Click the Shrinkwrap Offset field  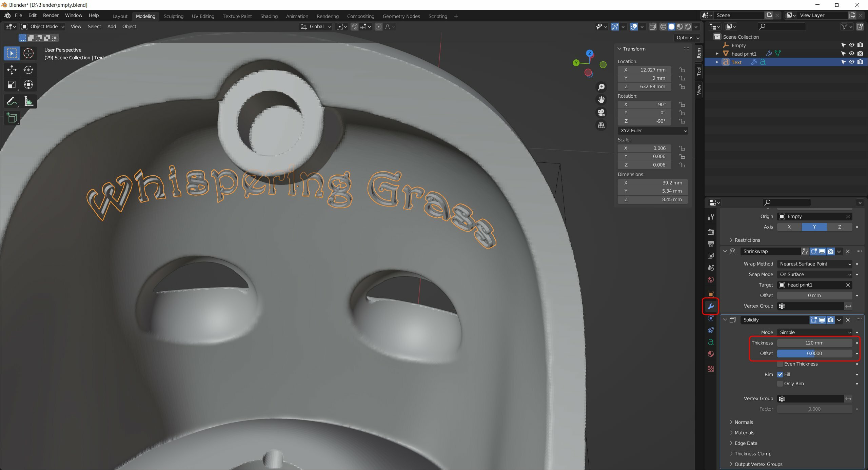click(x=814, y=295)
